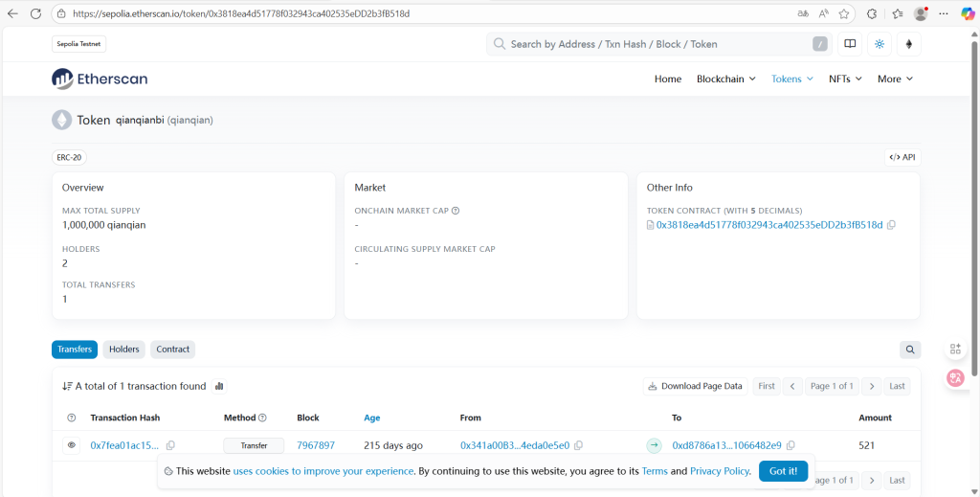Viewport: 980px width, 497px height.
Task: Open the Contract tab
Action: pos(173,350)
